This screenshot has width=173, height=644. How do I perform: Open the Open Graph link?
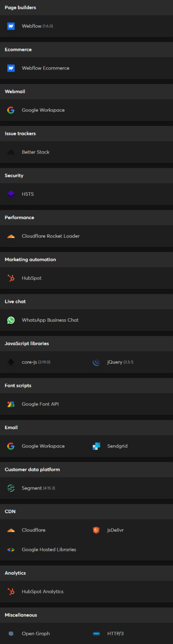(36, 634)
